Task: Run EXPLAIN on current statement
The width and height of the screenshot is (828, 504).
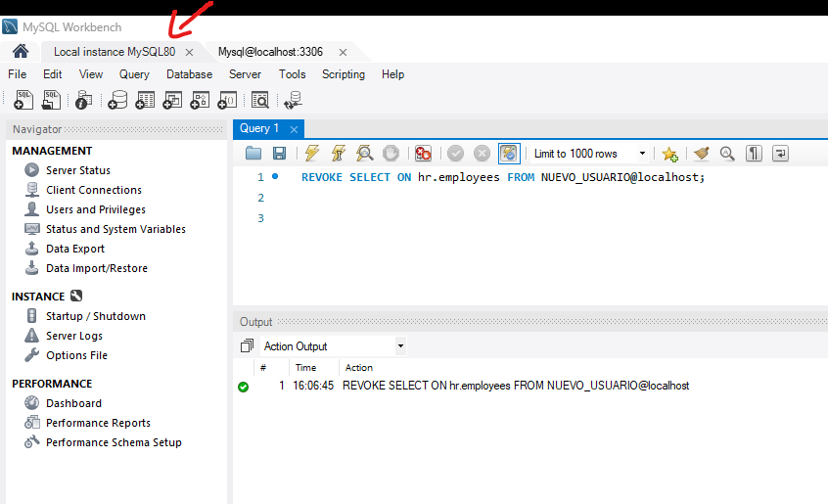Action: (x=364, y=154)
